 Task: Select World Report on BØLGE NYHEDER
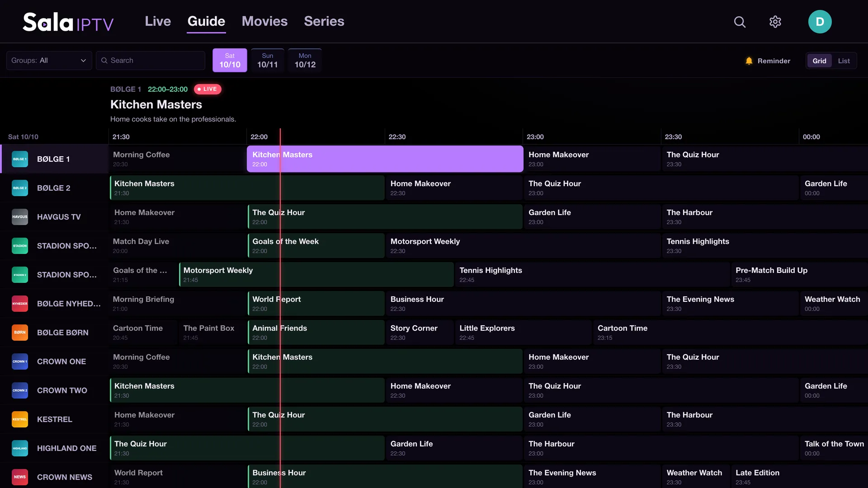(x=316, y=304)
